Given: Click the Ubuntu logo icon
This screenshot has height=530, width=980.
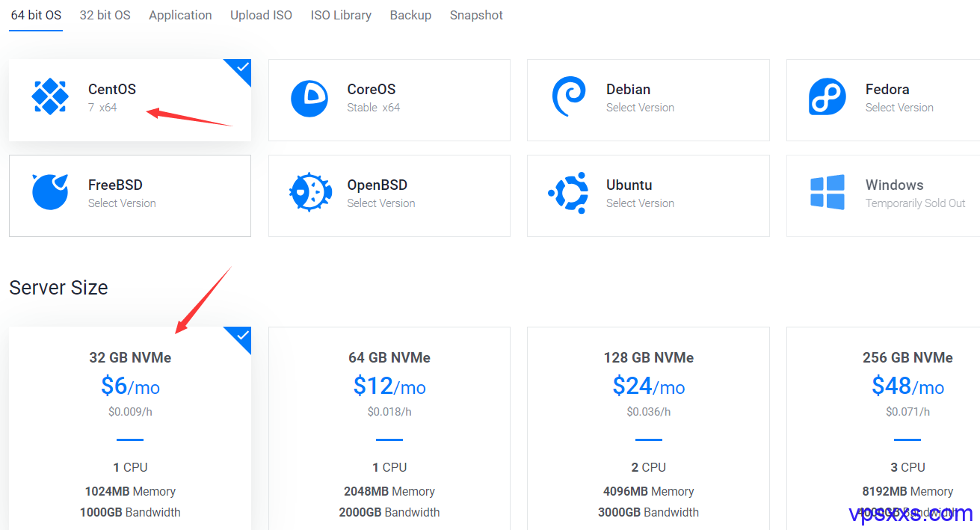Looking at the screenshot, I should click(568, 192).
